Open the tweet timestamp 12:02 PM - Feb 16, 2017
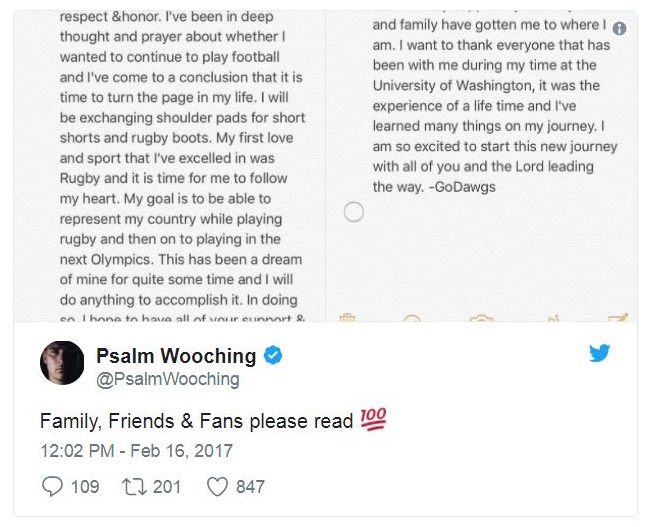 [x=136, y=451]
